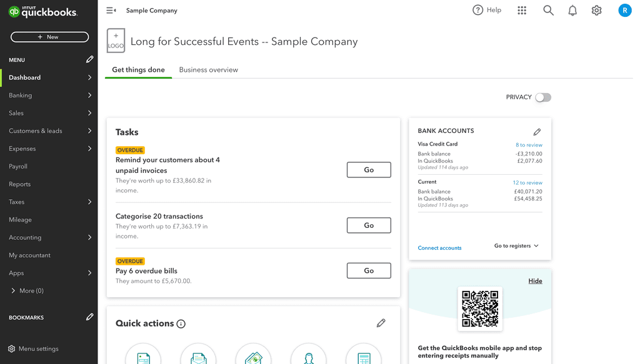The image size is (640, 364).
Task: Click the QR code for the mobile app
Action: (x=480, y=308)
